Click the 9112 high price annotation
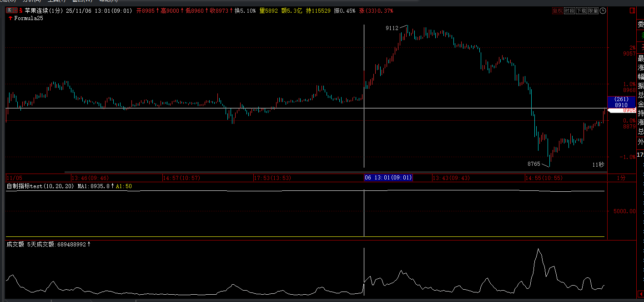The height and width of the screenshot is (302, 644). click(392, 28)
